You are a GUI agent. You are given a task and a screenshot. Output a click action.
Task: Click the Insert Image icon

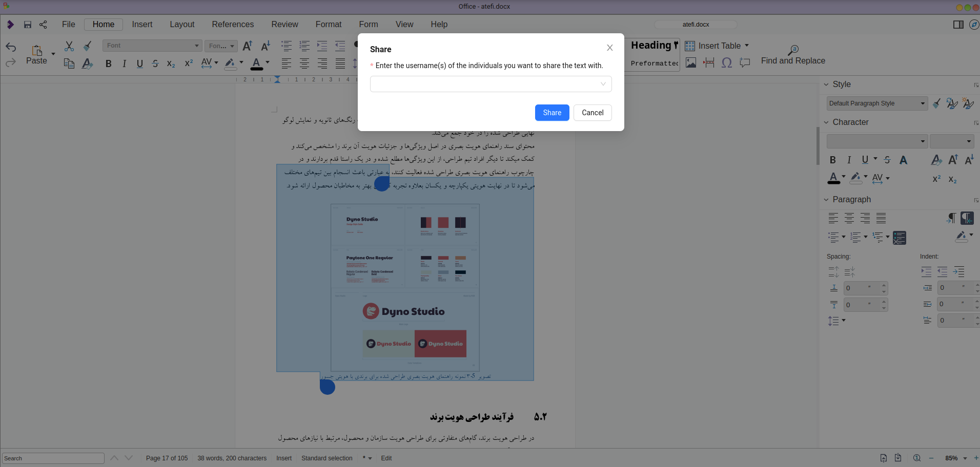pyautogui.click(x=691, y=62)
